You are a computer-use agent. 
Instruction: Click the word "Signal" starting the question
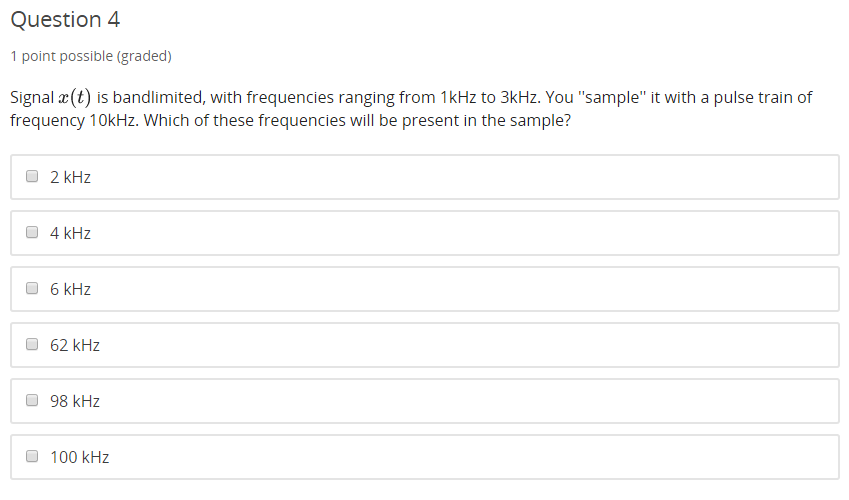tap(32, 98)
